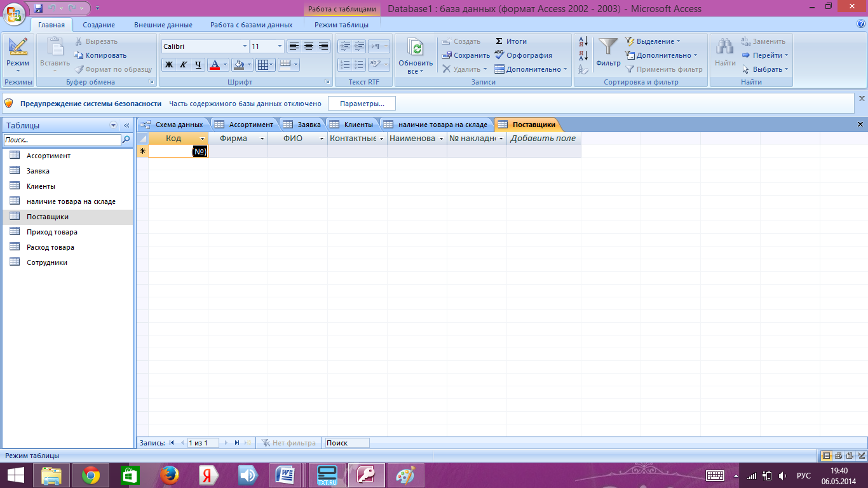Viewport: 868px width, 488px height.
Task: Click Перейти go-to button
Action: click(765, 55)
